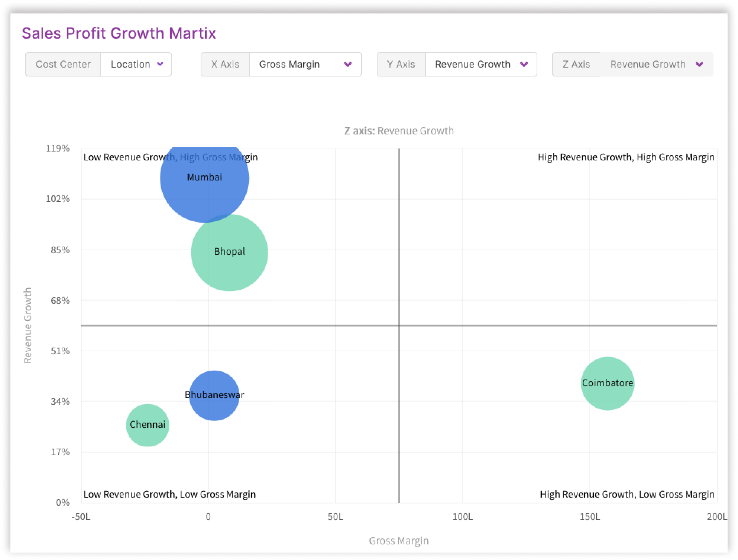This screenshot has height=560, width=738.
Task: Click the X Axis label
Action: [x=225, y=64]
